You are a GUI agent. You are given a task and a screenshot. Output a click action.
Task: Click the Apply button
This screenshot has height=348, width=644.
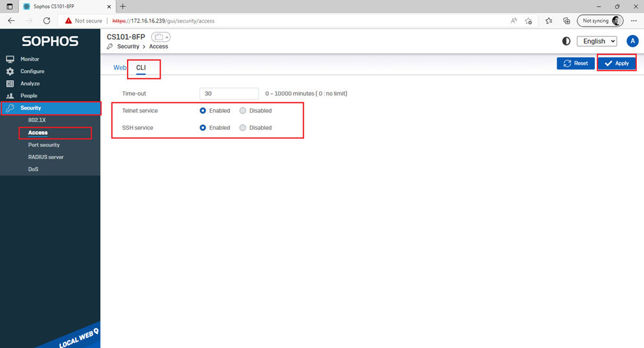[616, 64]
